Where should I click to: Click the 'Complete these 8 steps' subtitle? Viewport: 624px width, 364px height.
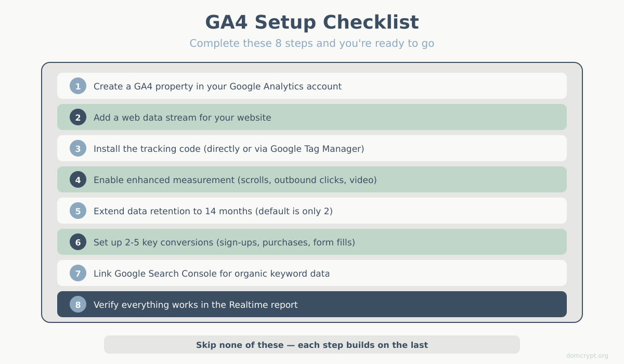point(312,43)
